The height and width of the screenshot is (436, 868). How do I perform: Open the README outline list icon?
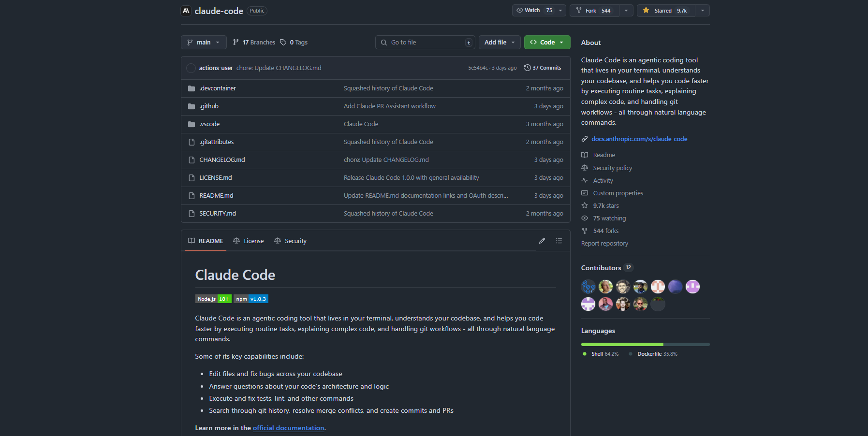(x=559, y=241)
